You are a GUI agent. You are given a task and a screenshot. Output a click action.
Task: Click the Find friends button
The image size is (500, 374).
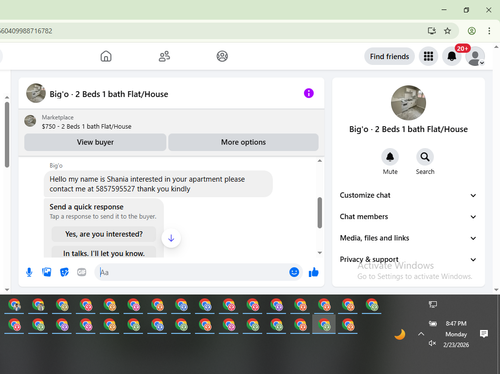click(x=389, y=57)
